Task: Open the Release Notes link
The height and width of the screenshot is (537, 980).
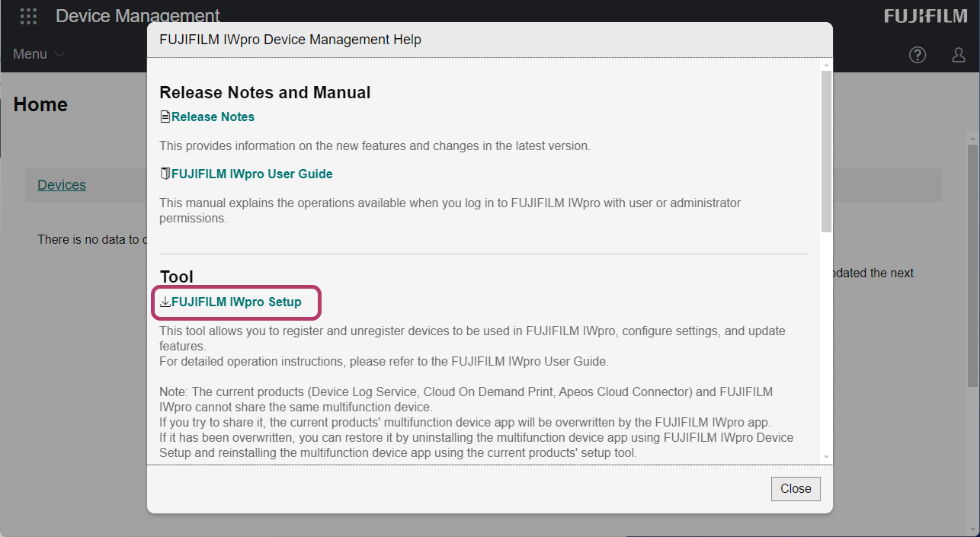Action: pos(213,117)
